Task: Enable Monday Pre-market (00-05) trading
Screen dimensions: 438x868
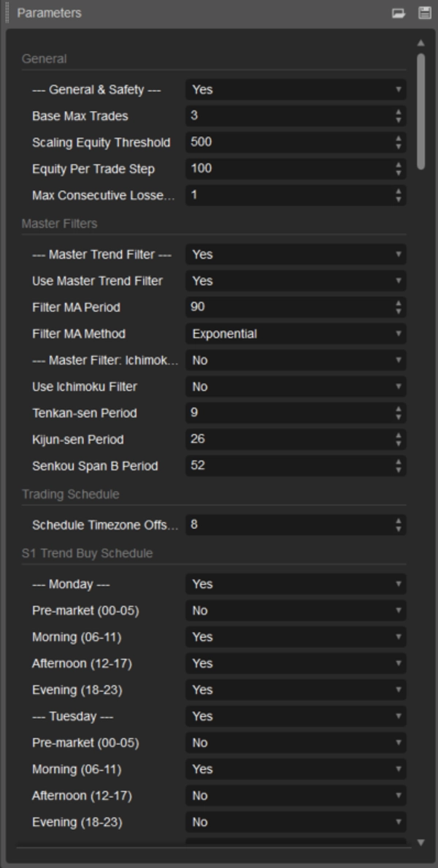Action: pos(295,610)
